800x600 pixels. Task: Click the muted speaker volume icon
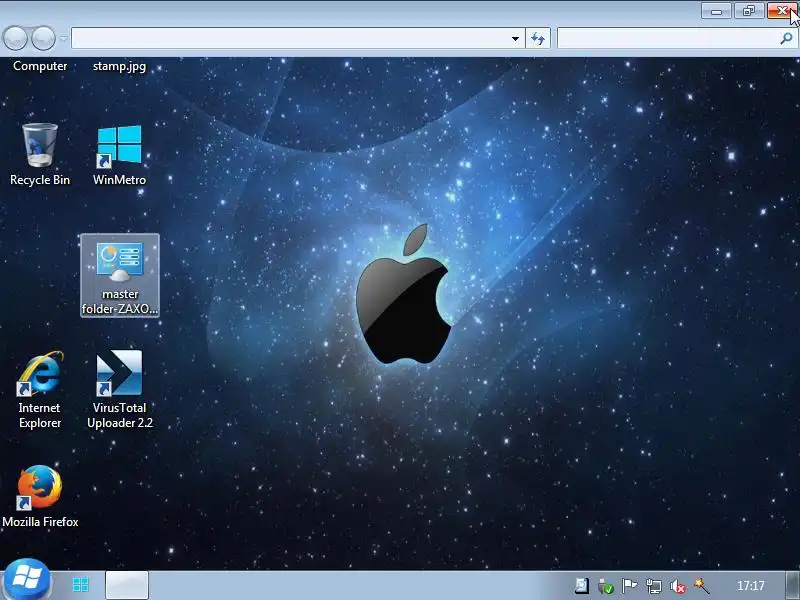[x=678, y=586]
